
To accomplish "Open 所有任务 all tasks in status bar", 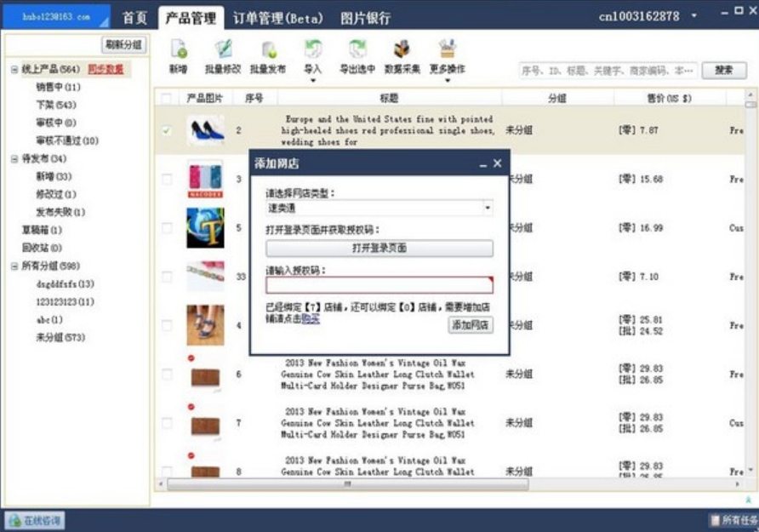I will tap(733, 520).
